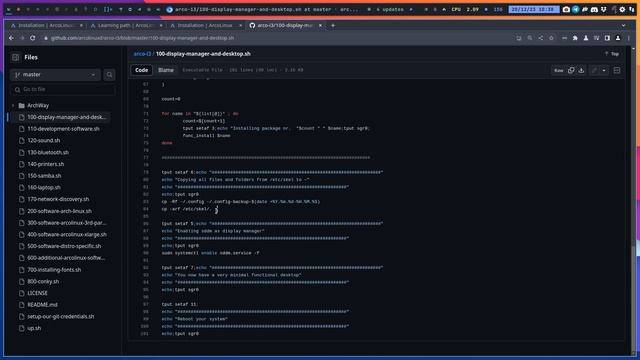Open browser zoom magnifier icon
Screen dimensions: 640x360
[530, 38]
